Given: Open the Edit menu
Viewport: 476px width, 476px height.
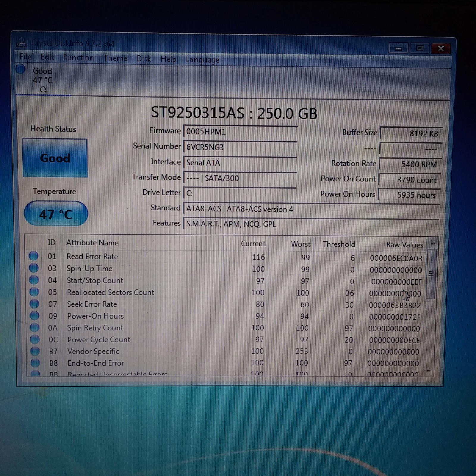Looking at the screenshot, I should (x=47, y=57).
